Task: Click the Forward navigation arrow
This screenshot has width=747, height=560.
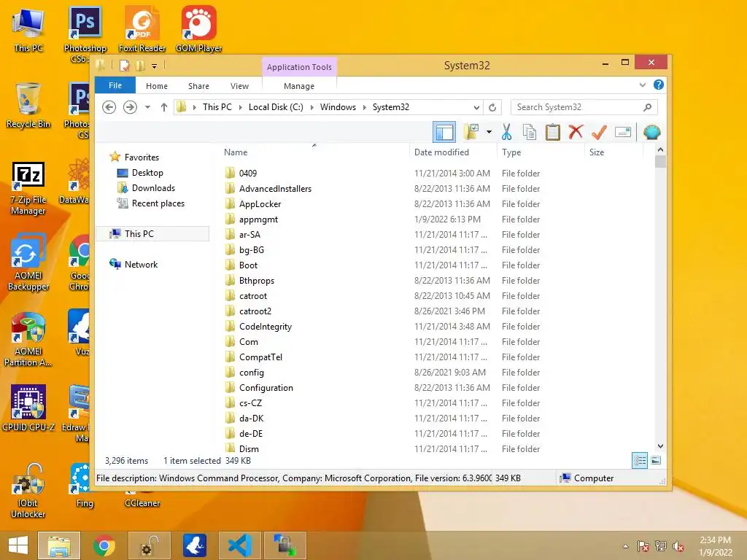Action: (130, 107)
